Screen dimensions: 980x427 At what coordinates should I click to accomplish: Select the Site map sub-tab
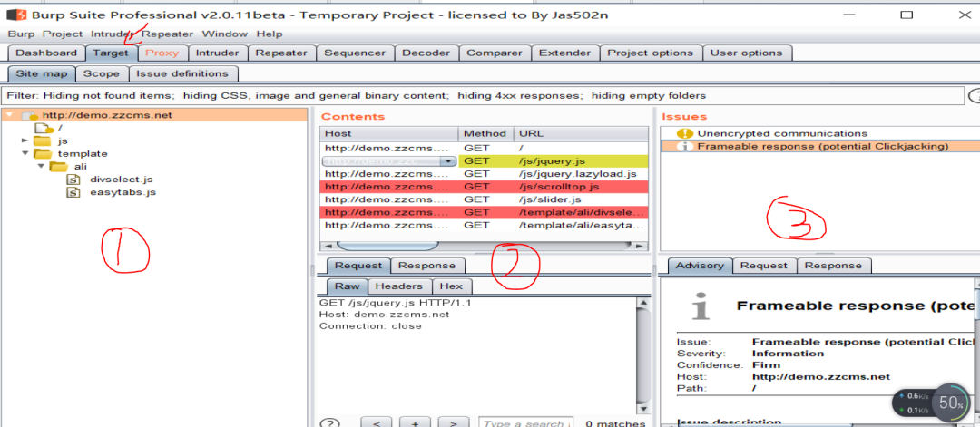click(x=41, y=73)
